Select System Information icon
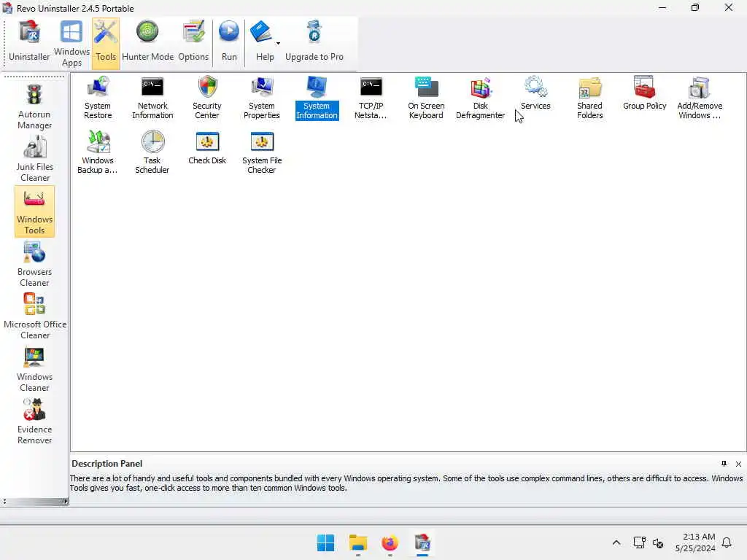The image size is (747, 560). click(317, 98)
